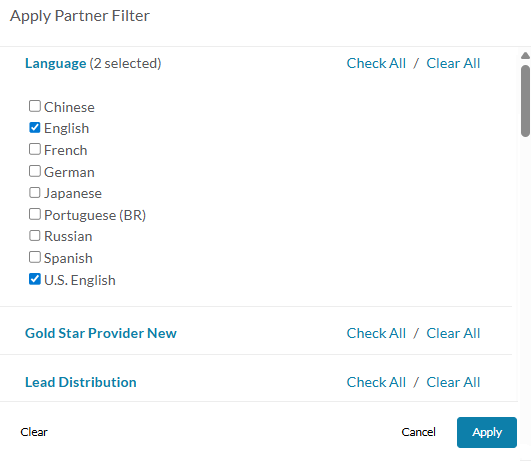531x472 pixels.
Task: Apply the partner filter
Action: click(487, 432)
